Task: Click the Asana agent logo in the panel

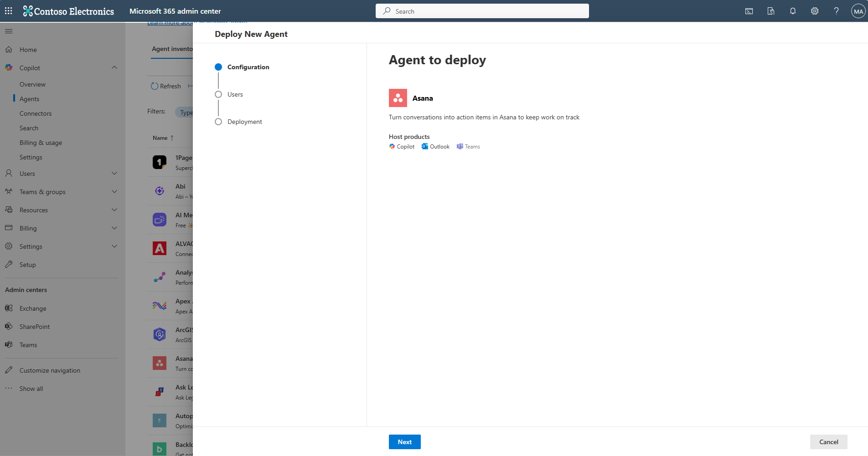Action: click(x=398, y=98)
